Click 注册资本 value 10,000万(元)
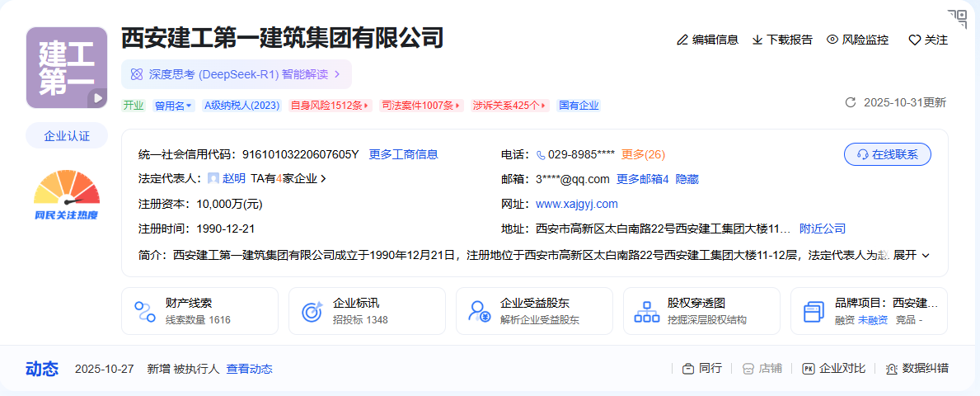Image resolution: width=980 pixels, height=396 pixels. coord(229,204)
